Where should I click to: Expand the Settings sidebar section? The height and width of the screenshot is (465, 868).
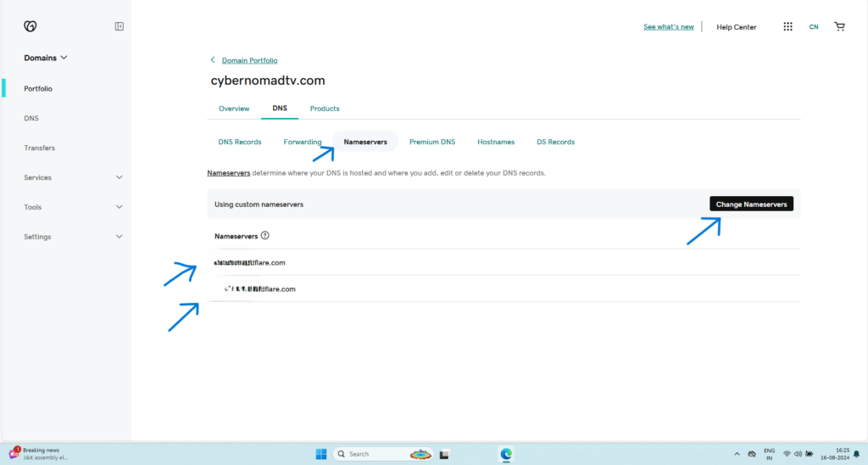pyautogui.click(x=74, y=237)
